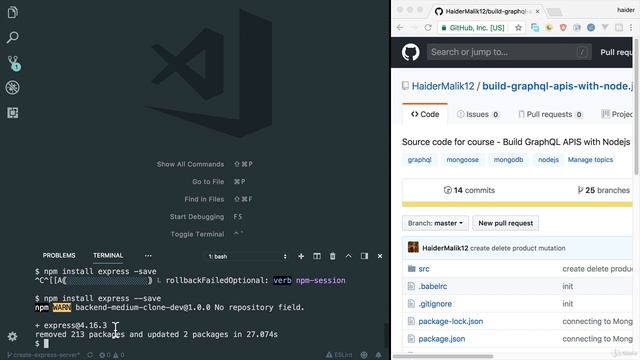Click the GitHub Octocat logo
This screenshot has height=360, width=640.
pos(411,52)
